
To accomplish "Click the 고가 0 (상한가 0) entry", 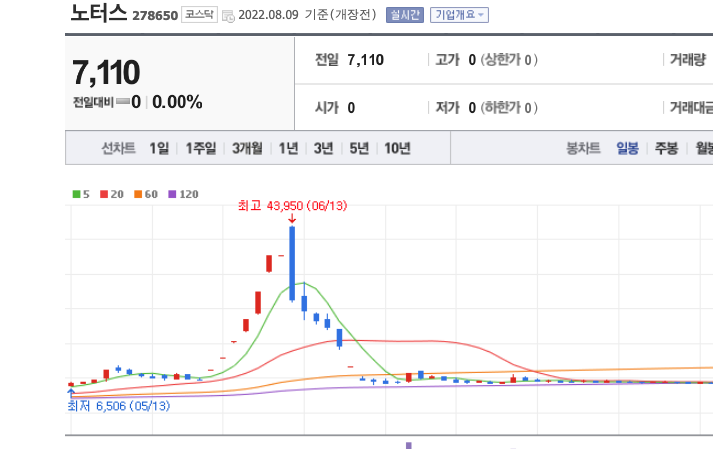I will tap(487, 60).
